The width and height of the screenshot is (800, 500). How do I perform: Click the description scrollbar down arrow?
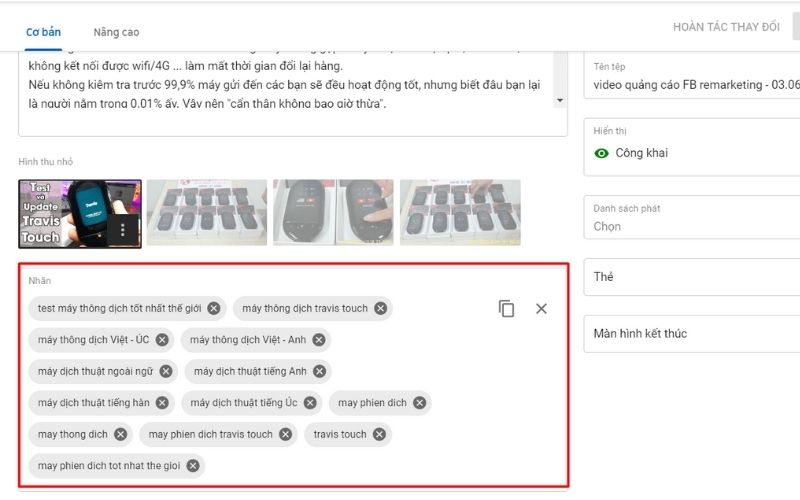[560, 101]
